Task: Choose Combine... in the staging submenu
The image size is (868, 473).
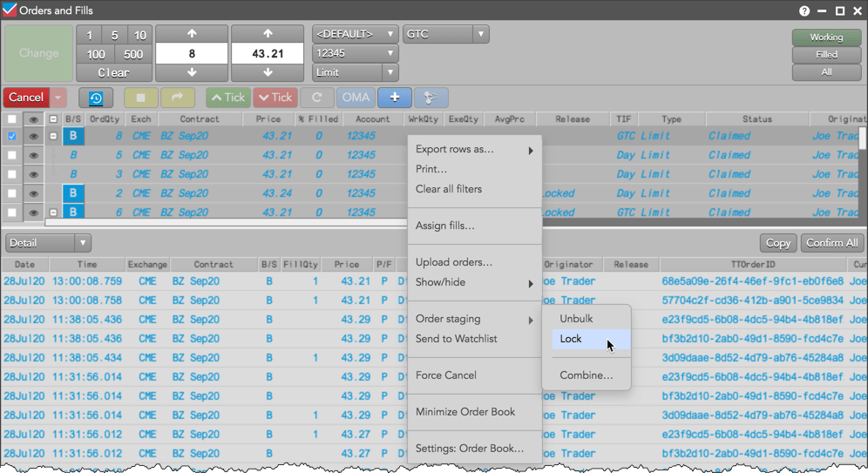Action: [591, 375]
